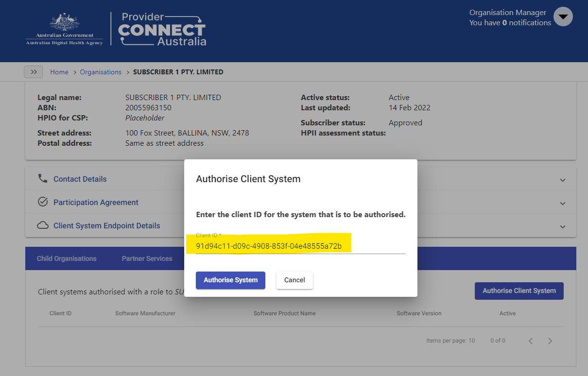Select the phone icon beside Contact Details
Viewport: 588px width, 376px height.
point(43,178)
